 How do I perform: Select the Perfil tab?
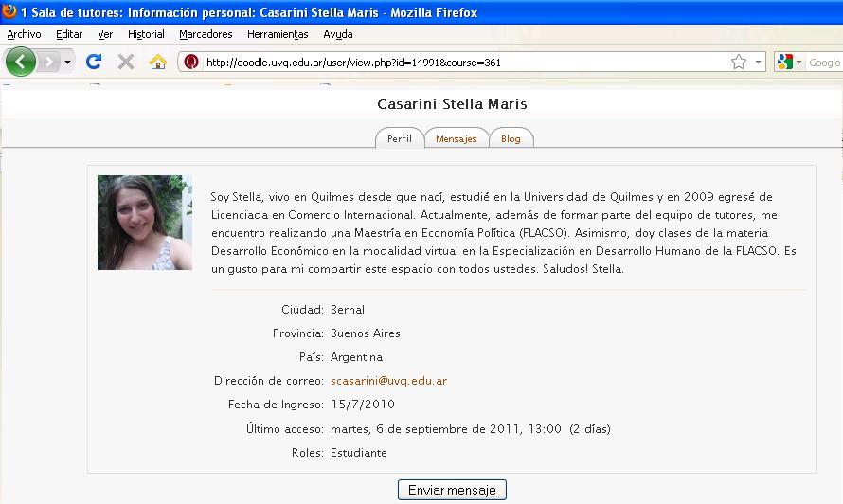coord(400,138)
